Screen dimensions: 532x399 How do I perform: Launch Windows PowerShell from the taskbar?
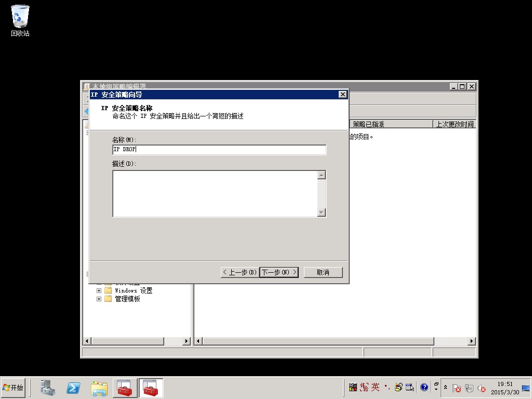[x=73, y=388]
